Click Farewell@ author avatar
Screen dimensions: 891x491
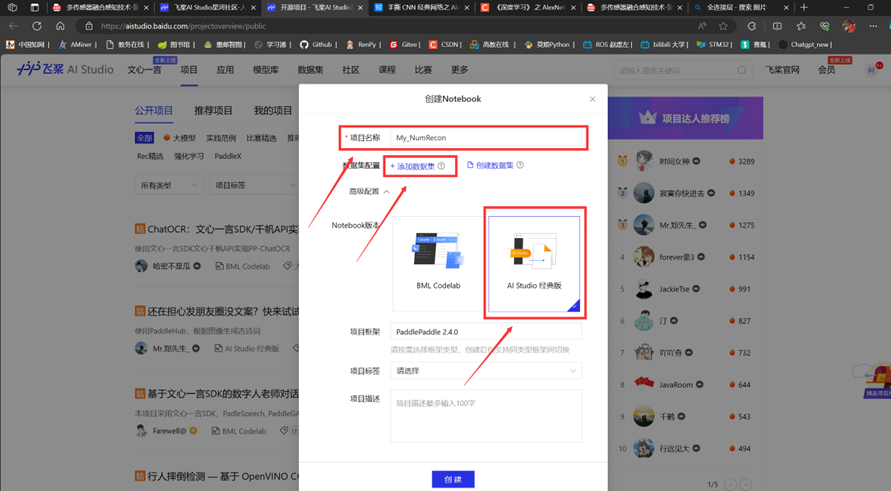click(141, 431)
